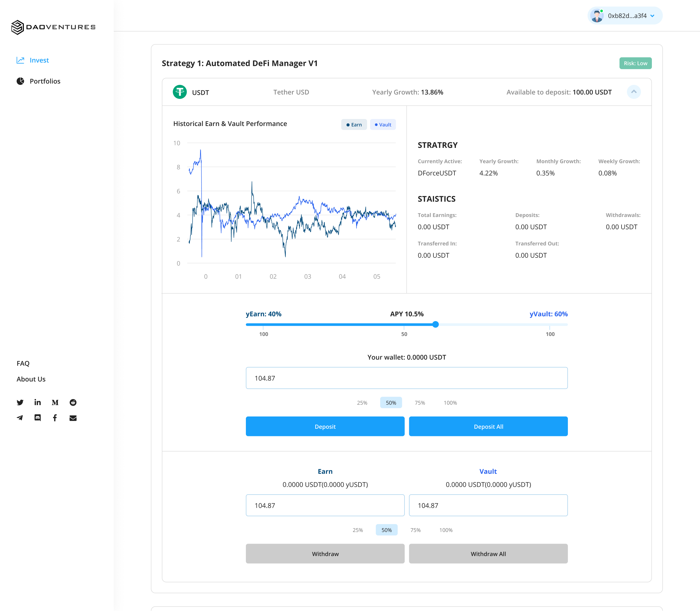Open the email envelope icon

point(73,418)
